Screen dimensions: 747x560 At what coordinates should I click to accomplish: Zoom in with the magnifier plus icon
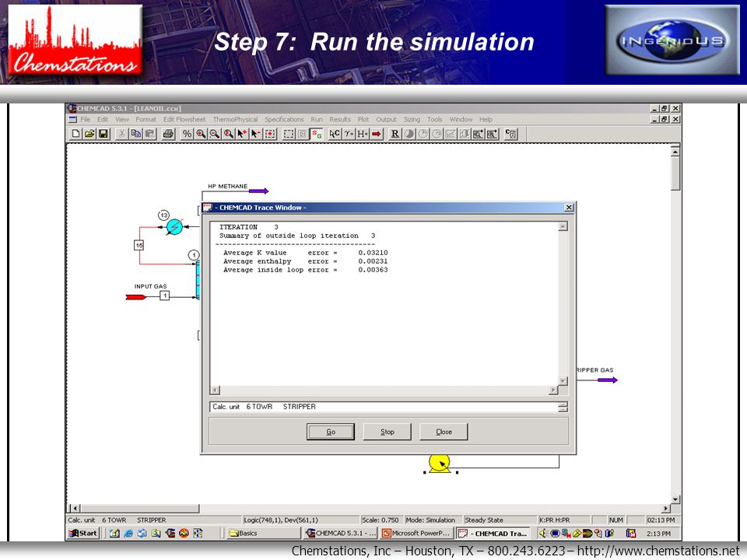tap(201, 134)
